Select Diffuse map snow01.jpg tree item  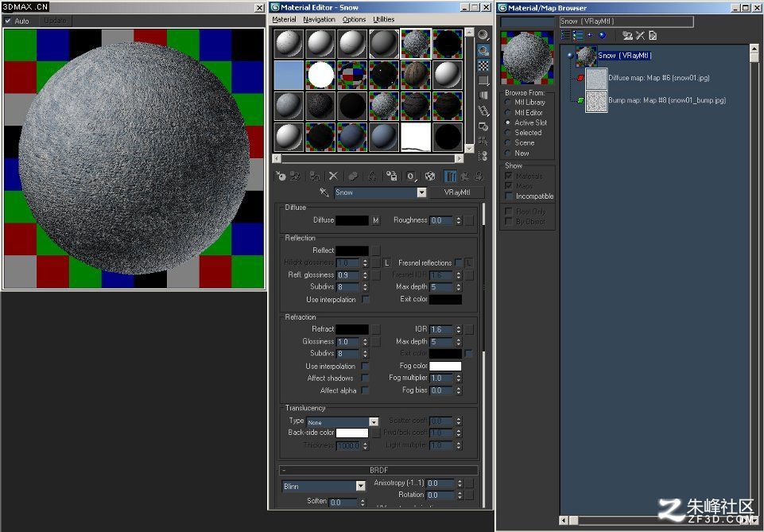click(659, 78)
